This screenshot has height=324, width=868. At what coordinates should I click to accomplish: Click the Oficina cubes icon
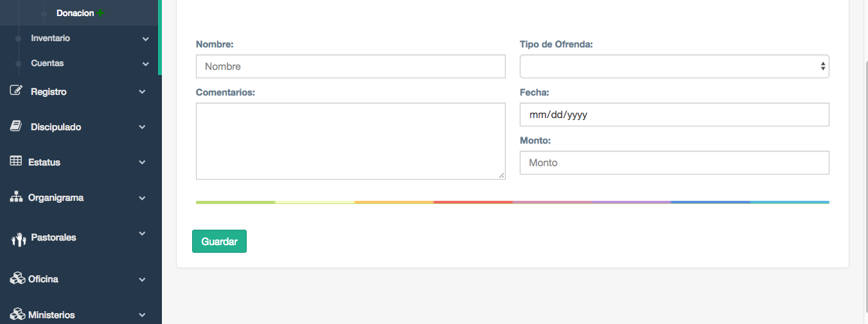[17, 278]
